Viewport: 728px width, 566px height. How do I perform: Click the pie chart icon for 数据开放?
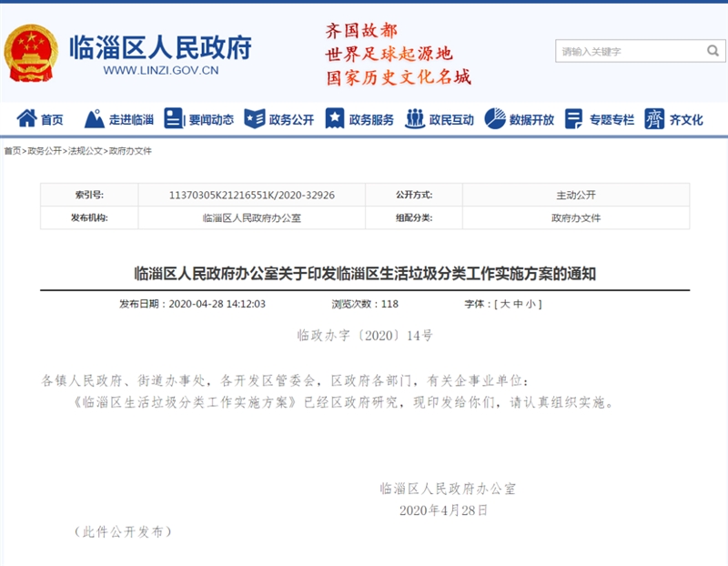click(x=495, y=119)
